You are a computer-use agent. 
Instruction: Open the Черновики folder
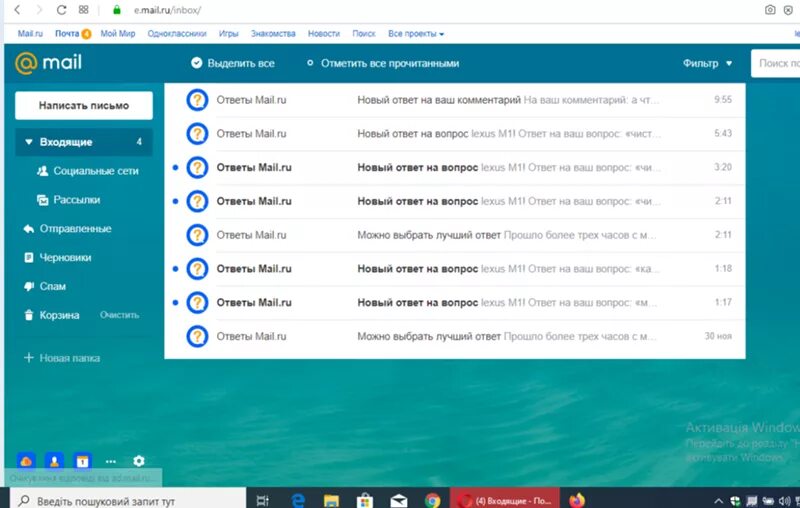click(58, 258)
